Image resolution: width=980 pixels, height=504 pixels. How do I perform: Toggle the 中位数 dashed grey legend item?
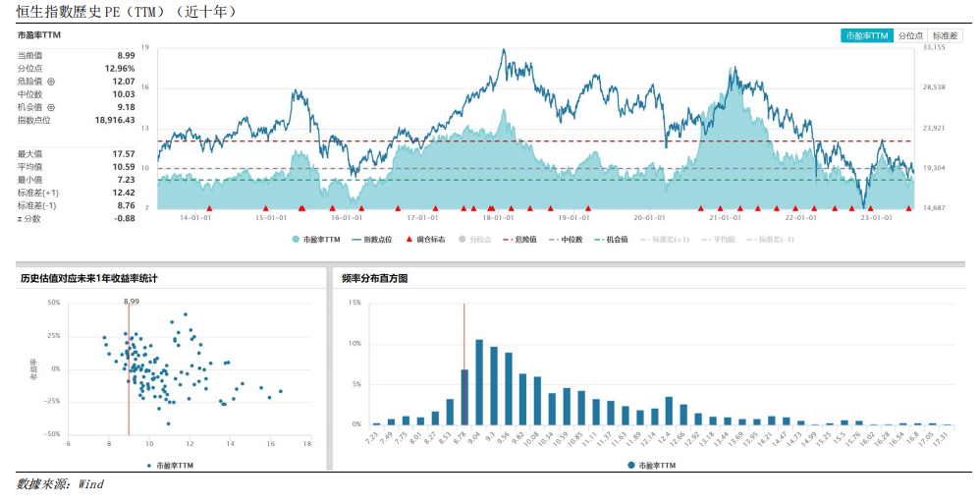coord(566,240)
